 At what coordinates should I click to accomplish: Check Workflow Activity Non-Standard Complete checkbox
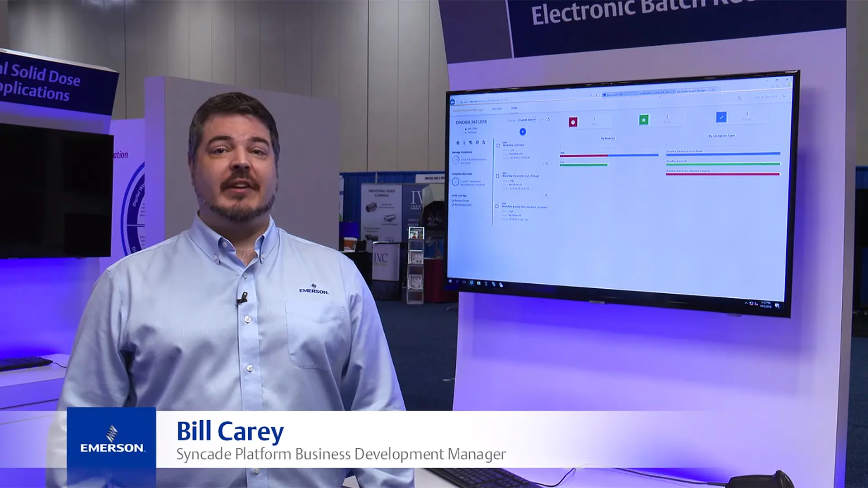click(497, 206)
